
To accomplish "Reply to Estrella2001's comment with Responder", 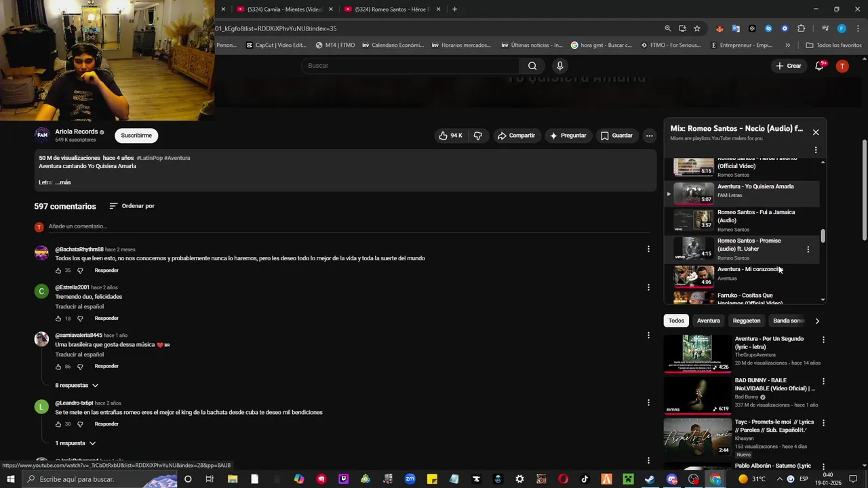I will [x=106, y=319].
